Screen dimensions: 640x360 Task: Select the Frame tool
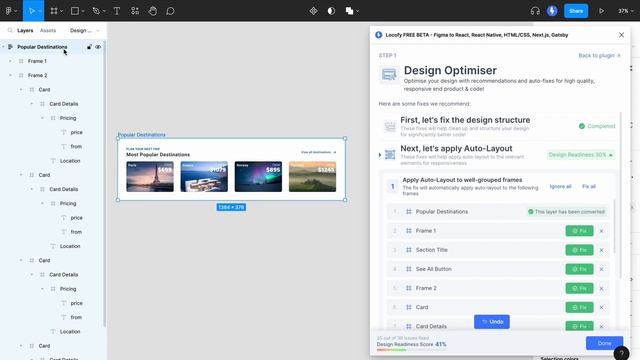(54, 11)
